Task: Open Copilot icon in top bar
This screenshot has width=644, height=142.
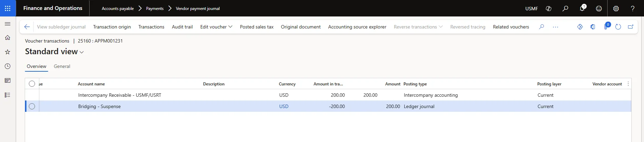Action: tap(549, 9)
